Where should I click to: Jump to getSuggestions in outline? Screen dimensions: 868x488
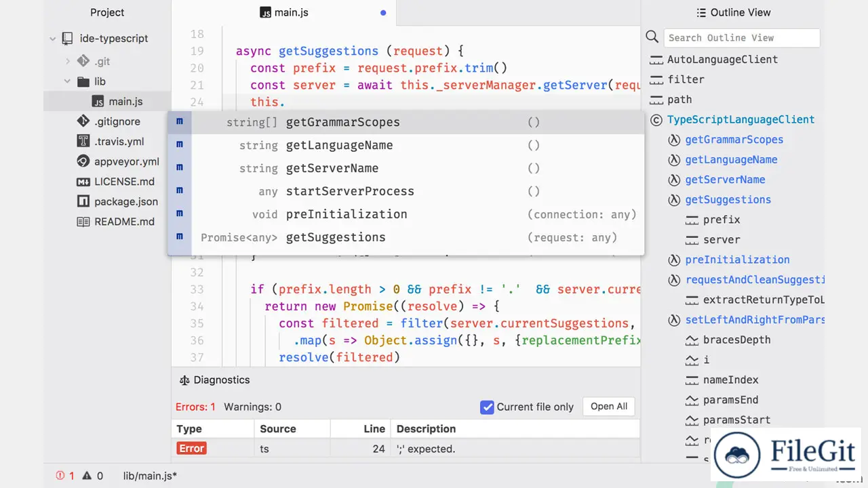coord(728,199)
